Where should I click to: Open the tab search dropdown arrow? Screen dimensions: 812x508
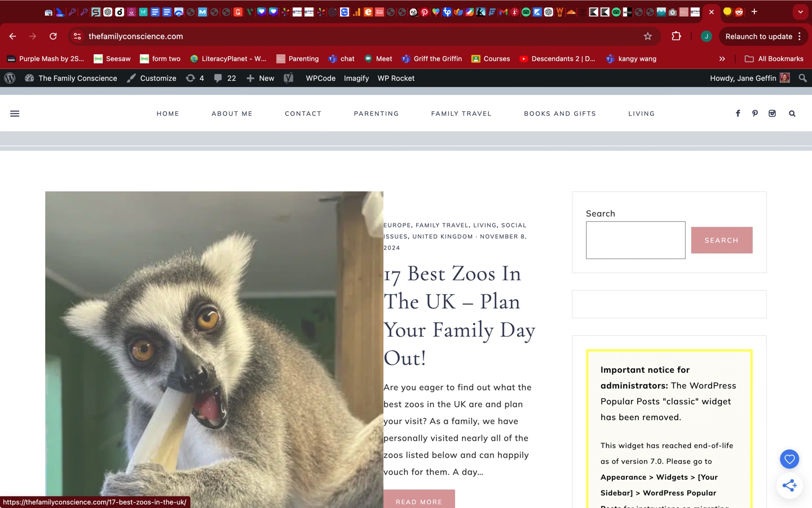pos(800,11)
